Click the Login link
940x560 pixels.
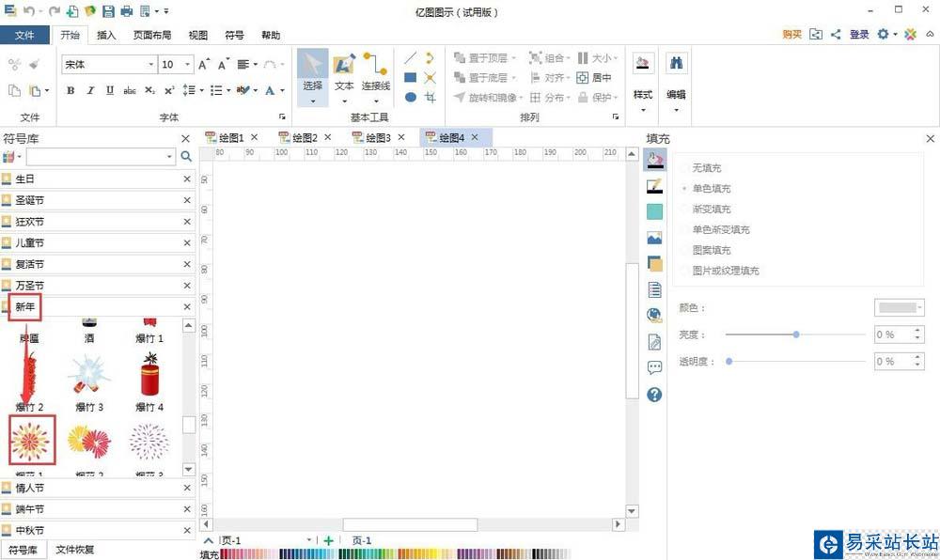point(859,34)
